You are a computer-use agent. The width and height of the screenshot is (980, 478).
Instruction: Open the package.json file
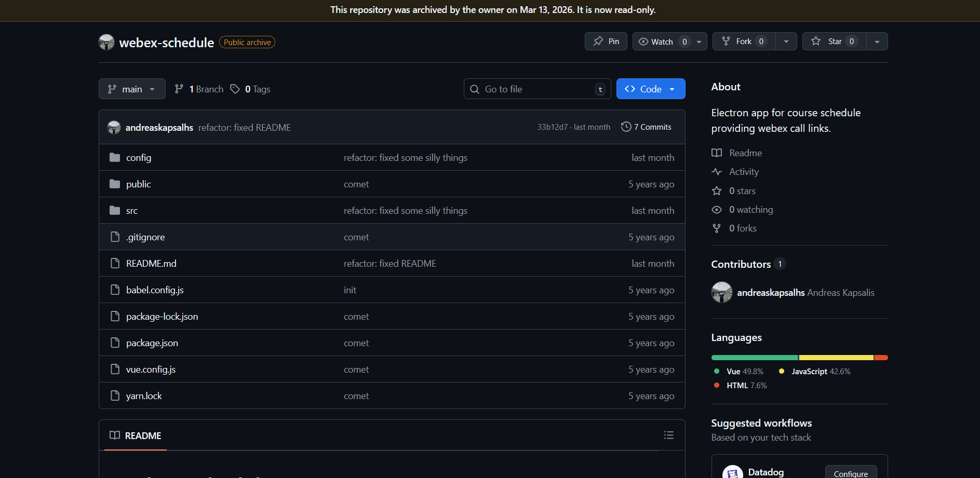152,343
